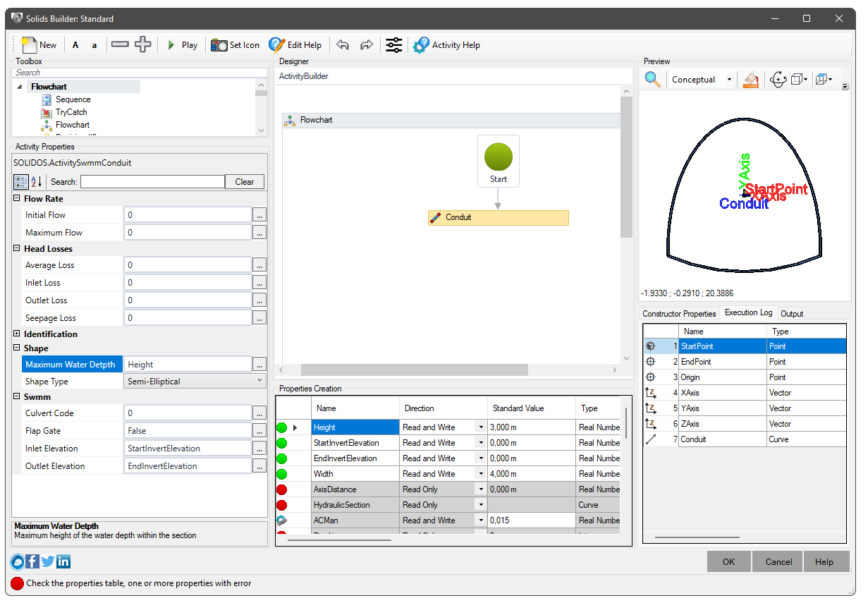Switch to the Execution Log tab
Image resolution: width=868 pixels, height=603 pixels.
pyautogui.click(x=748, y=313)
